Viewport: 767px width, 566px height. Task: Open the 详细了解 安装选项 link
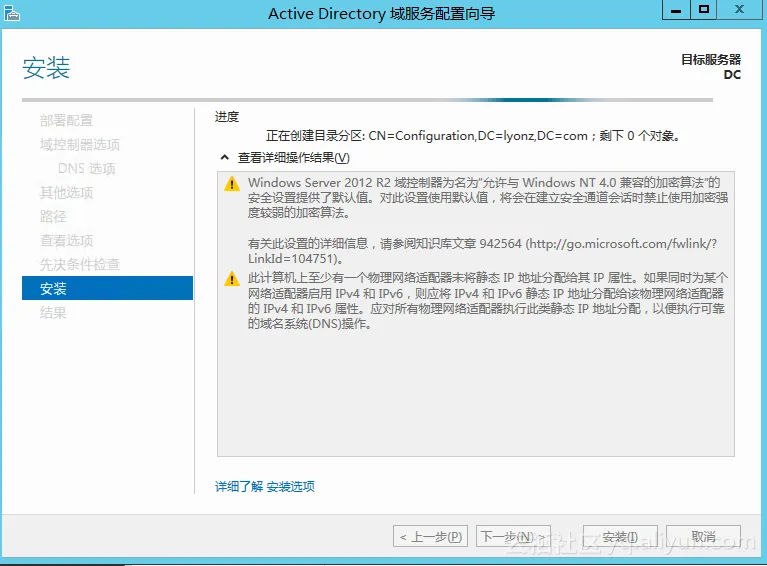point(265,486)
